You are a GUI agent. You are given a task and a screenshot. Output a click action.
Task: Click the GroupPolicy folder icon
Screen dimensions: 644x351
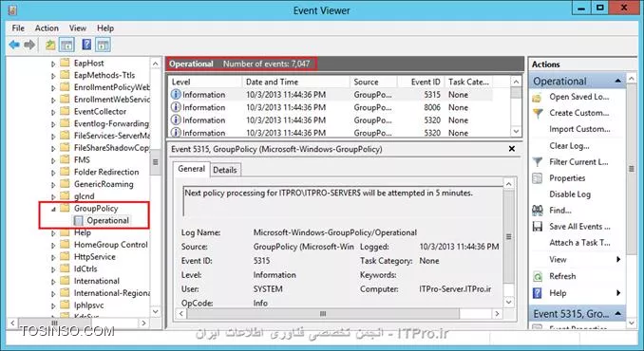coord(65,208)
